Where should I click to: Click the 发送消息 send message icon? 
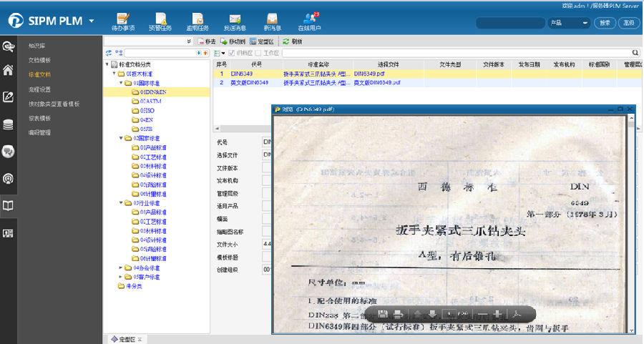point(235,21)
